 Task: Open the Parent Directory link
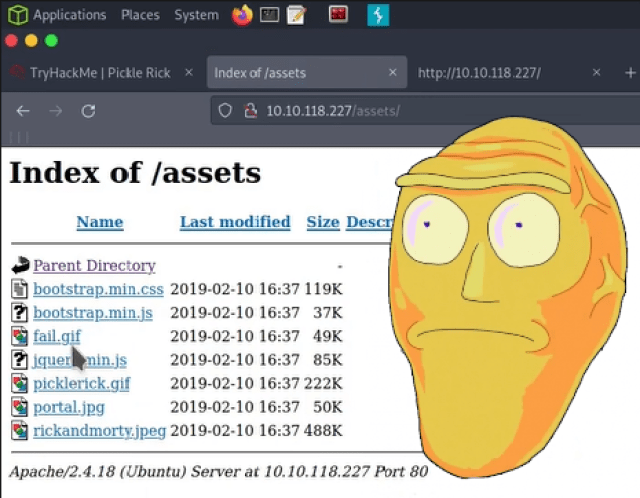(94, 266)
